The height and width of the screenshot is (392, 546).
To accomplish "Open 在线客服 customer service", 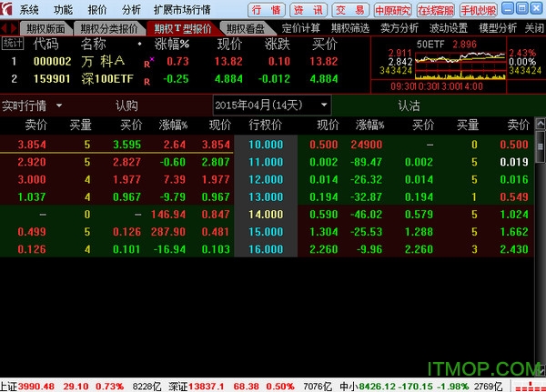I will (x=436, y=10).
